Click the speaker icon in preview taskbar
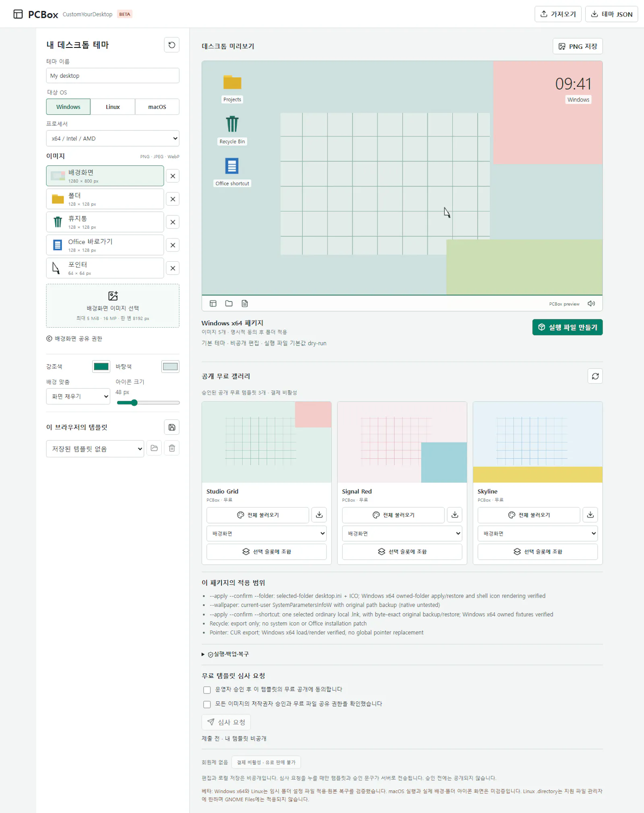This screenshot has height=813, width=644. pos(591,303)
